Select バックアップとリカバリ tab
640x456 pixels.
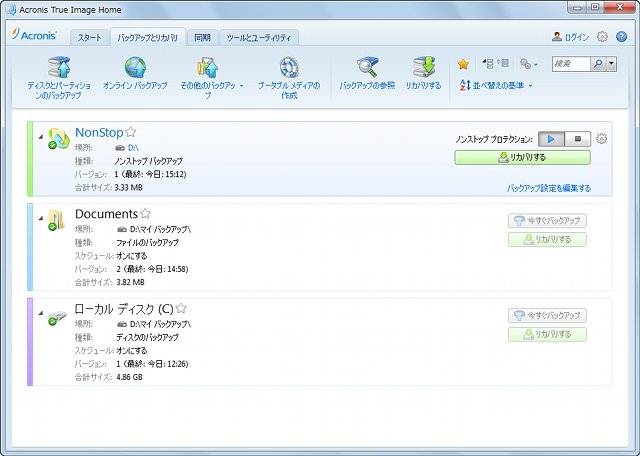[x=148, y=38]
